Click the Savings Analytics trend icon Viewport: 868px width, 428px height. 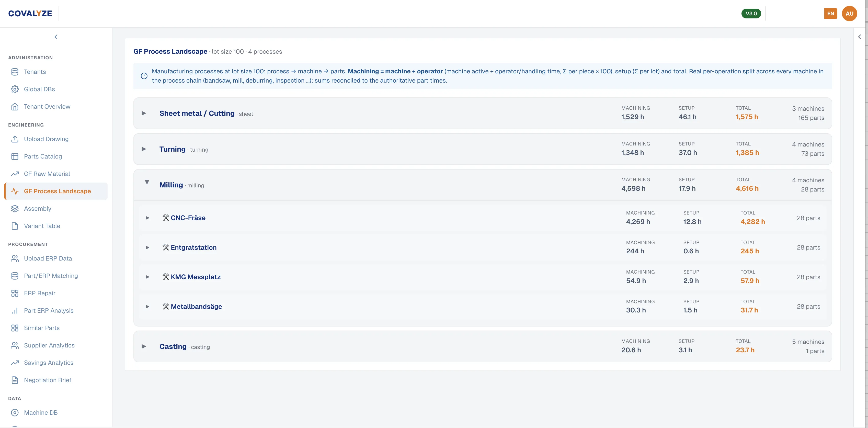[15, 363]
